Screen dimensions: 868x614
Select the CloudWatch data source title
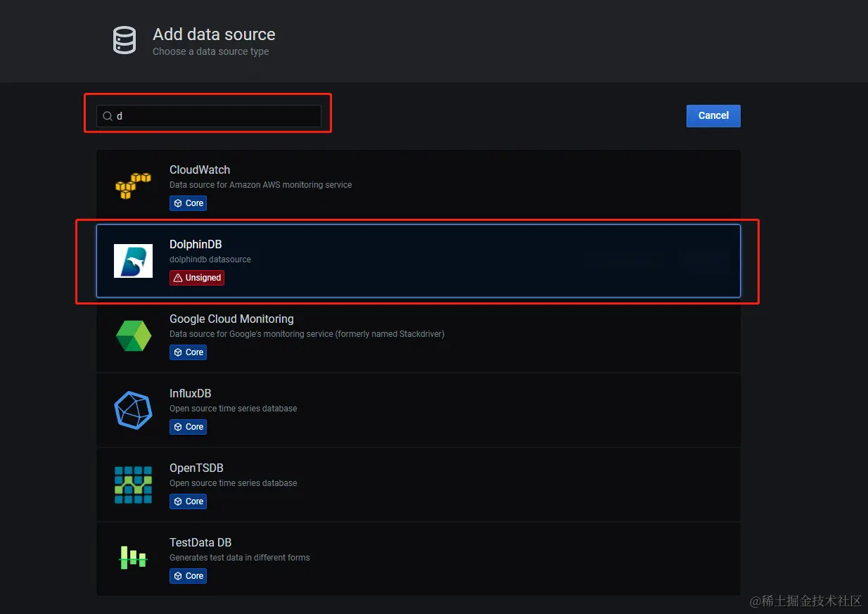click(200, 170)
